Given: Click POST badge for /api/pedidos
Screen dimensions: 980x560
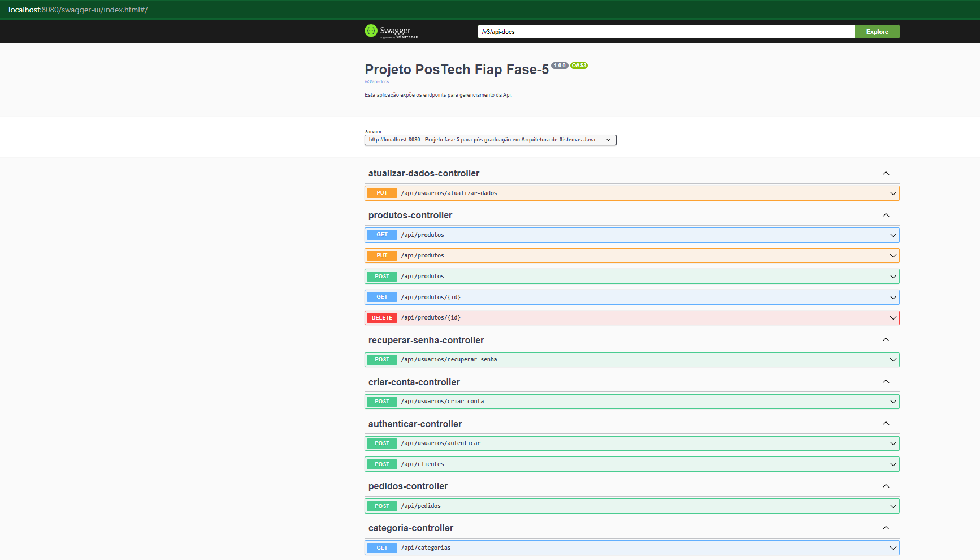Looking at the screenshot, I should coord(382,506).
